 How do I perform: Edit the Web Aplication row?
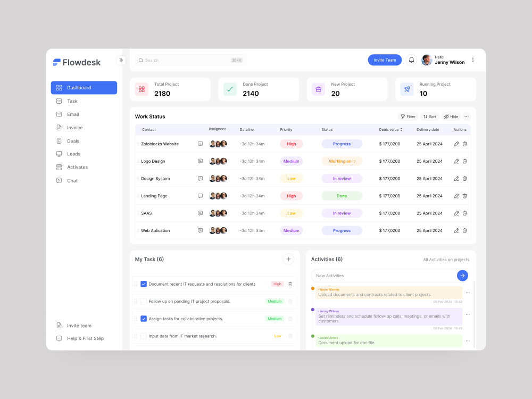click(x=456, y=230)
